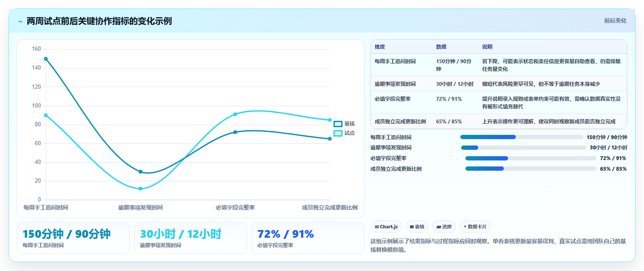This screenshot has height=271, width=644.
Task: Click table value 72% / 91%
Action: (x=449, y=99)
